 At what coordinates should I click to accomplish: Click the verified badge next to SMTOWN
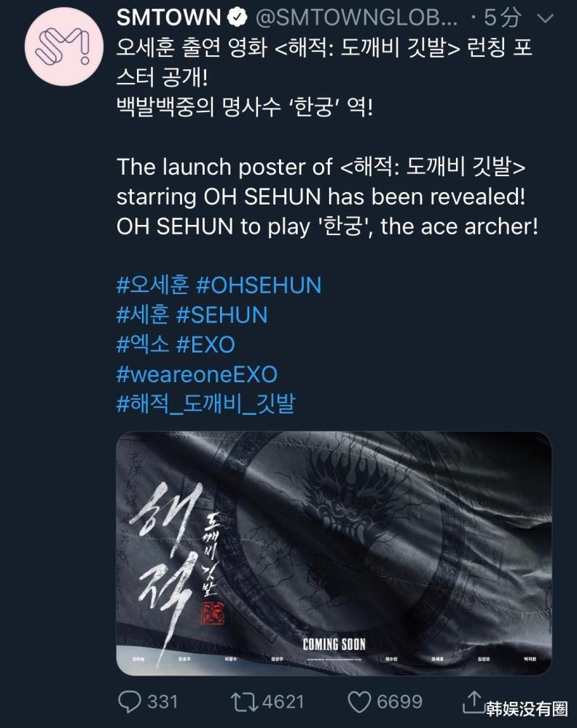click(237, 17)
